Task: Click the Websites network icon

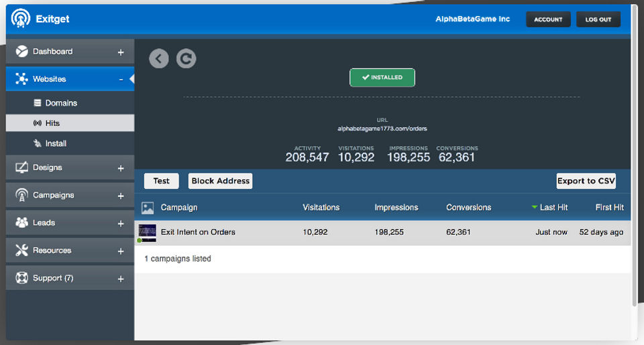Action: 21,79
